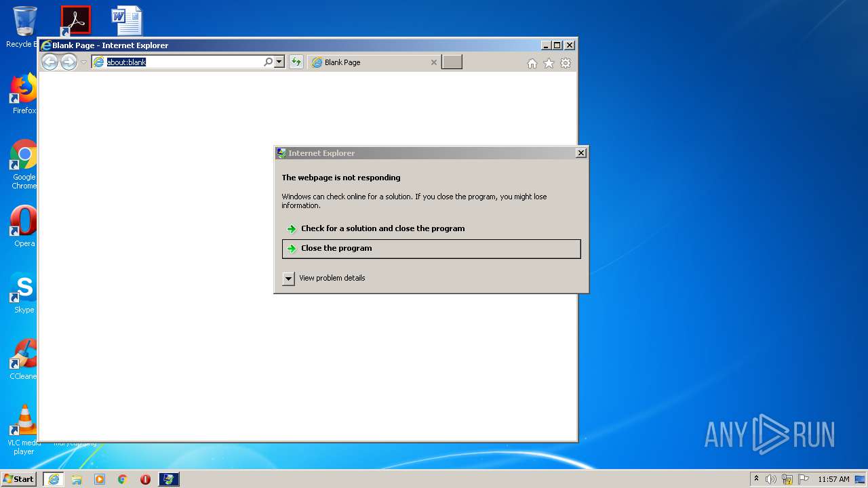Screen dimensions: 868x488
Task: Open the Recycle Bin desktop icon
Action: (24, 27)
